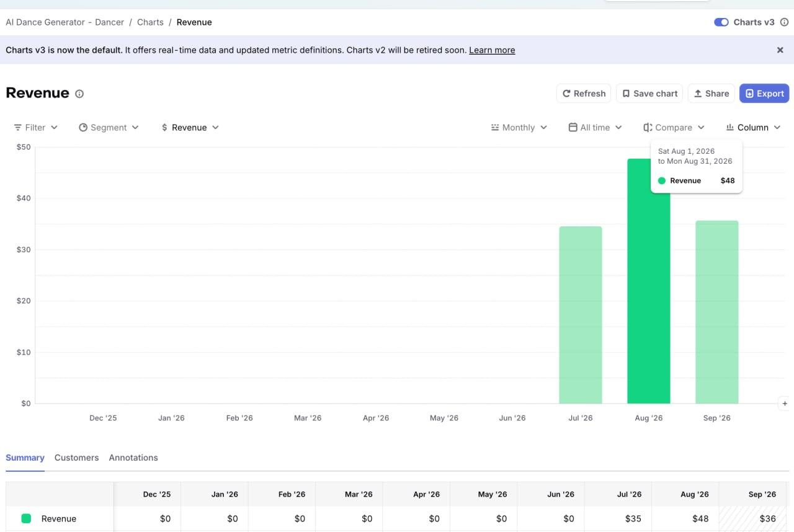Click the green Revenue color swatch in table
This screenshot has height=532, width=794.
point(26,518)
